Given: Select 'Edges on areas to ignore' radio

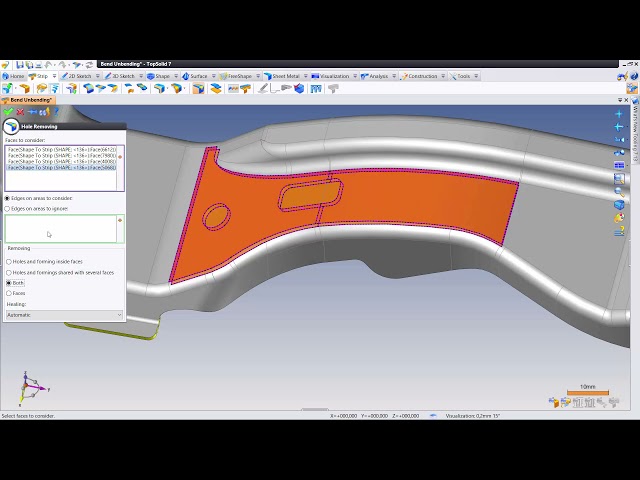Looking at the screenshot, I should pos(9,209).
